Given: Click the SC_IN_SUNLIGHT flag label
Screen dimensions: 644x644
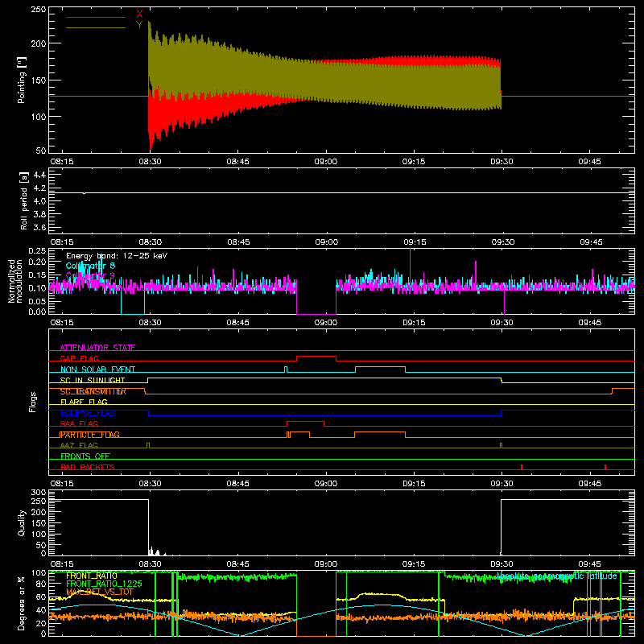Looking at the screenshot, I should click(93, 380).
